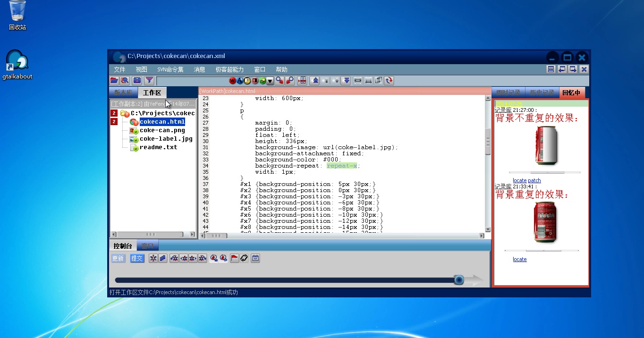Open the 视图 menu

click(142, 69)
